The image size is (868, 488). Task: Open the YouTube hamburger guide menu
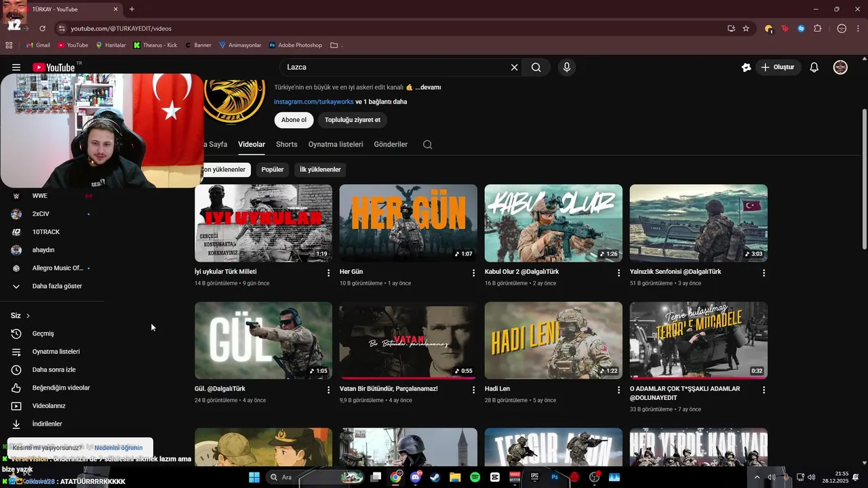[16, 67]
